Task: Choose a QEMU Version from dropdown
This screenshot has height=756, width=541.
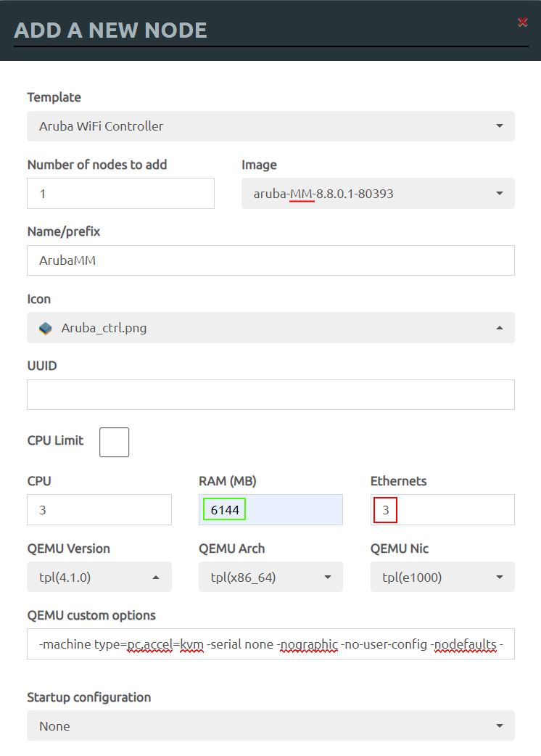Action: pyautogui.click(x=99, y=578)
